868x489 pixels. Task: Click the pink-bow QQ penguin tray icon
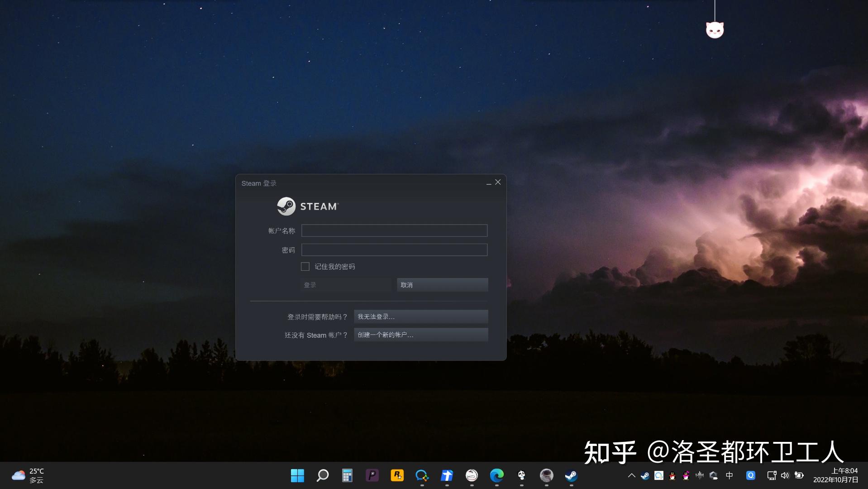pyautogui.click(x=686, y=475)
